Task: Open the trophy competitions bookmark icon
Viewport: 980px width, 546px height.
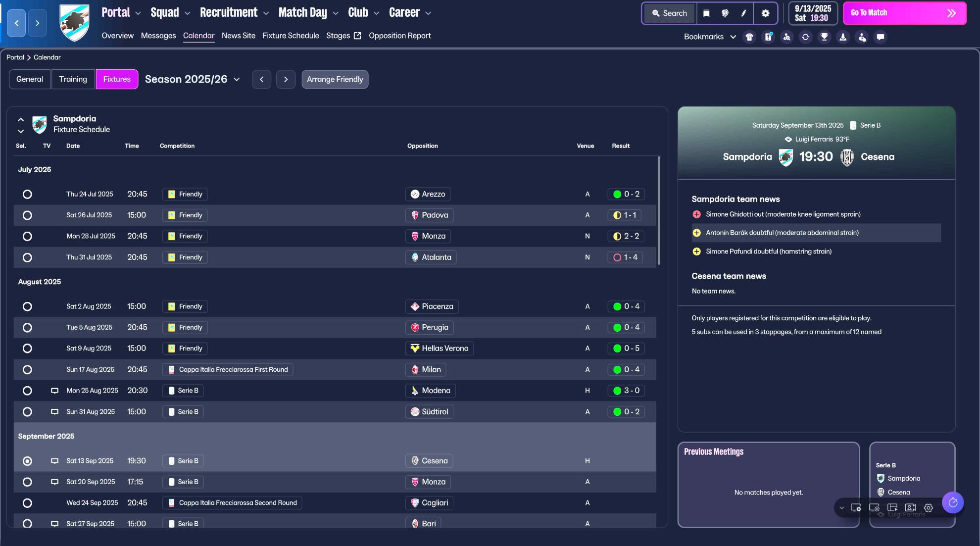Action: click(824, 37)
